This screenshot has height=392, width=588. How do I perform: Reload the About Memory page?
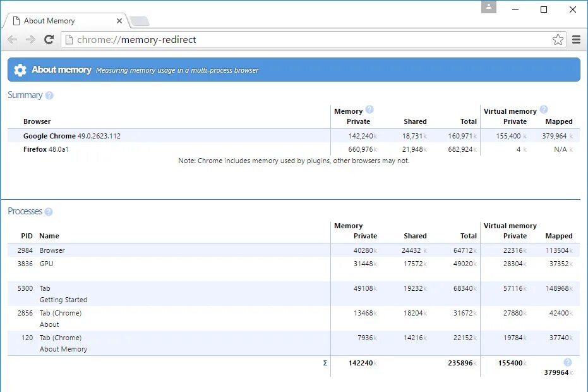coord(49,39)
